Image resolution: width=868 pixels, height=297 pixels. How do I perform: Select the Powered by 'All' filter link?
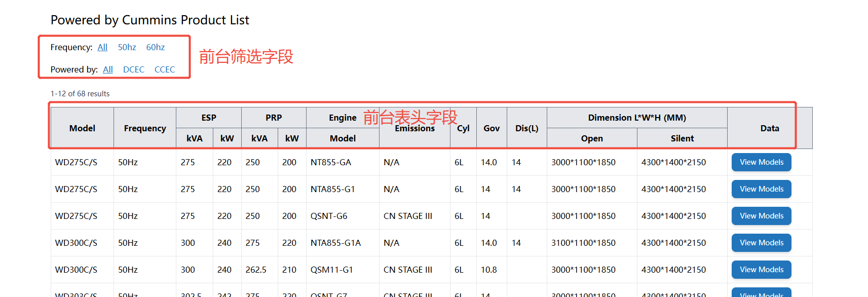(108, 69)
